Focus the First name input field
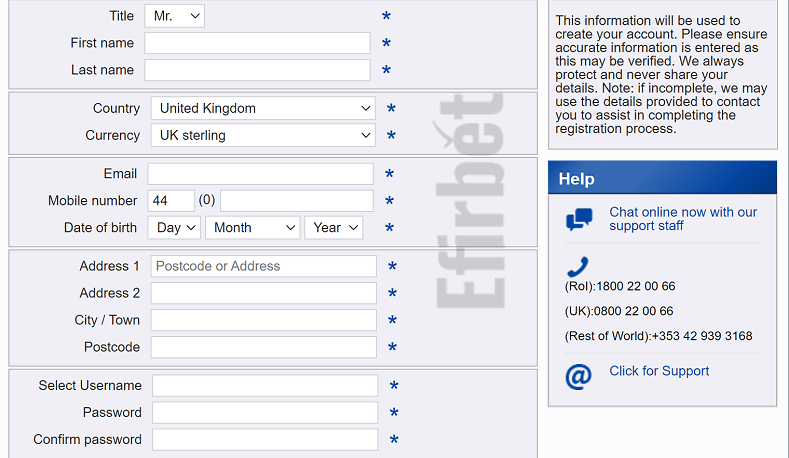The width and height of the screenshot is (789, 458). click(258, 43)
